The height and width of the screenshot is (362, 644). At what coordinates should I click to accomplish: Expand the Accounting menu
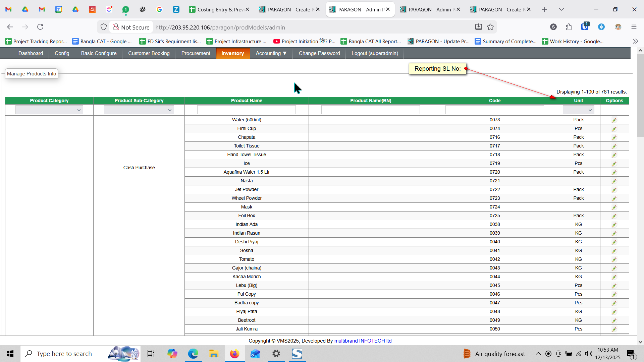[271, 53]
